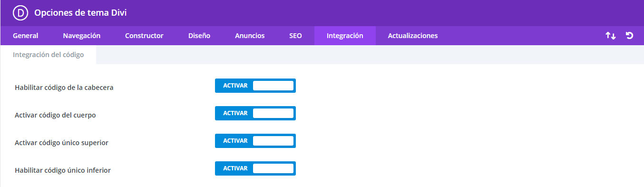Viewport: 644px width, 187px height.
Task: Toggle Habilitar código de la cabecera switch
Action: coord(255,86)
